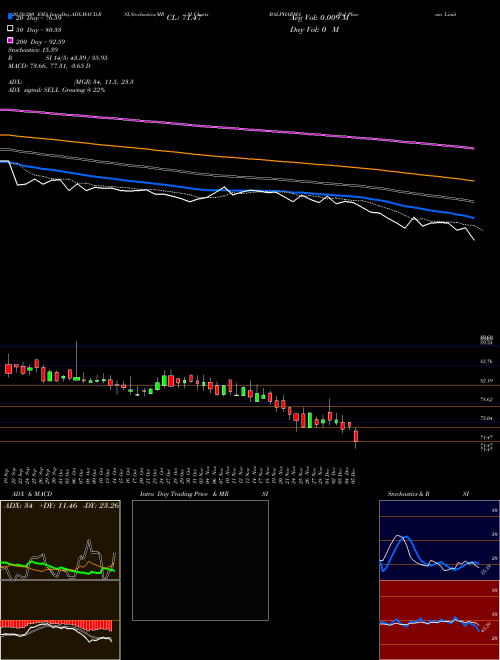Click the 82.19 price axis label
500x660 pixels.
[x=486, y=381]
